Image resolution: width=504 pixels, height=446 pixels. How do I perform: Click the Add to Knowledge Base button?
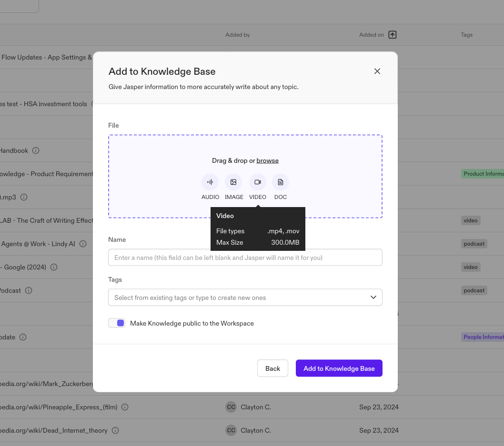339,368
